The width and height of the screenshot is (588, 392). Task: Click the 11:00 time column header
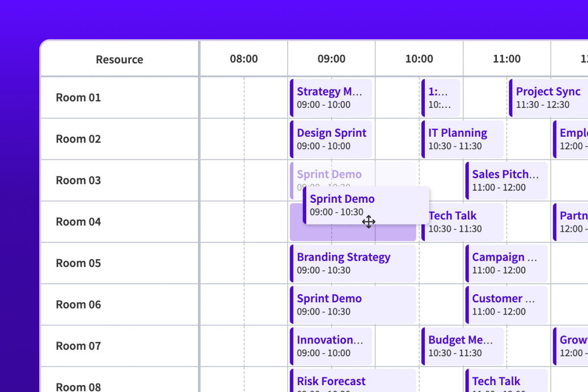(x=507, y=59)
